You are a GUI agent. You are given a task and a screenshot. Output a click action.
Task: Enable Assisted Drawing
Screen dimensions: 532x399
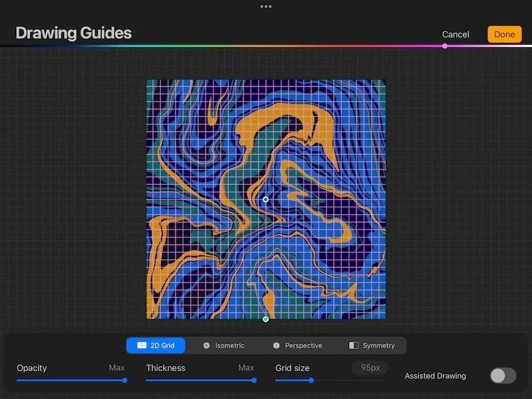(502, 376)
